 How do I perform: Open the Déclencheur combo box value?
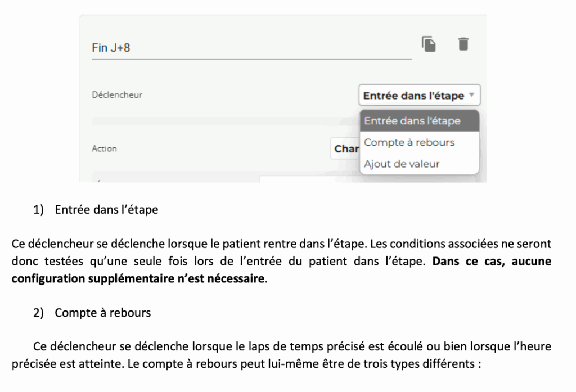413,96
